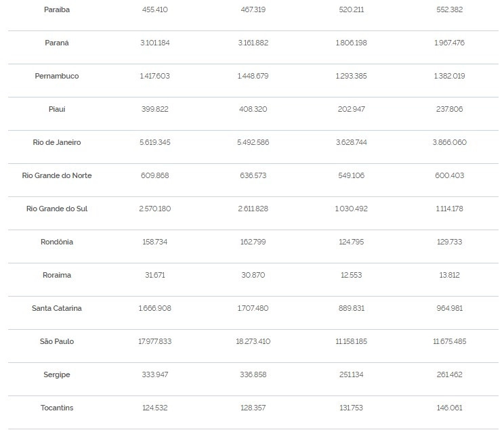
Task: Select Rio Grande do Norte label
Action: (57, 175)
